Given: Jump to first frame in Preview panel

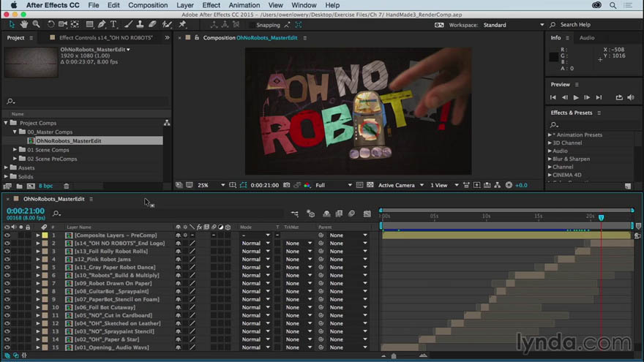Looking at the screenshot, I should coord(553,97).
